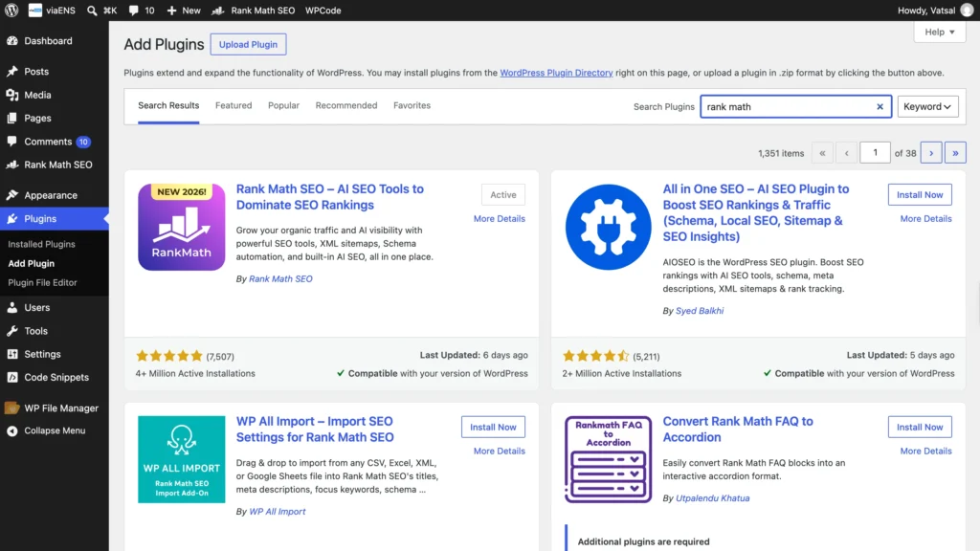Open Rank Math SEO in admin bar

click(x=253, y=10)
